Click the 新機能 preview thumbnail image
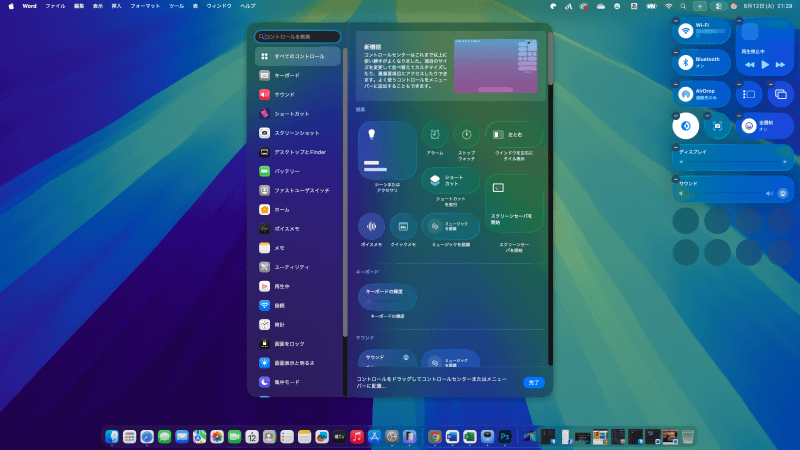 tap(495, 66)
